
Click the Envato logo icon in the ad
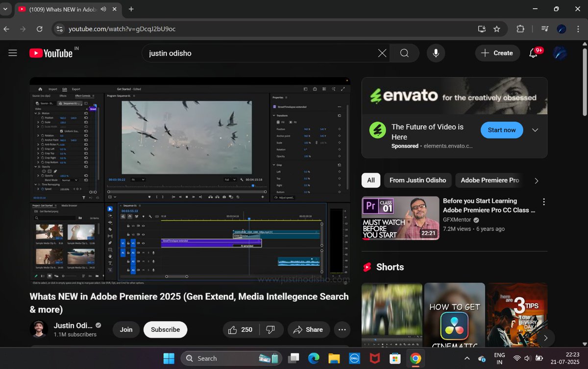point(377,131)
